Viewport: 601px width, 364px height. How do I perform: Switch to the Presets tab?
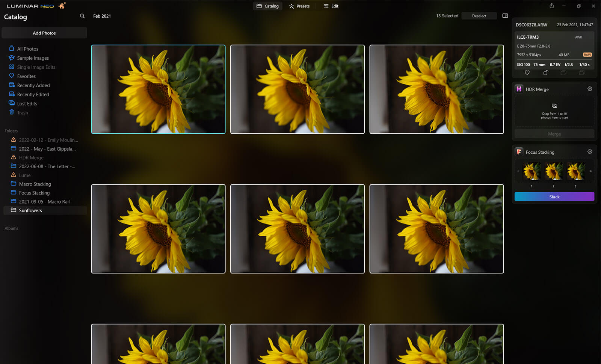click(299, 6)
